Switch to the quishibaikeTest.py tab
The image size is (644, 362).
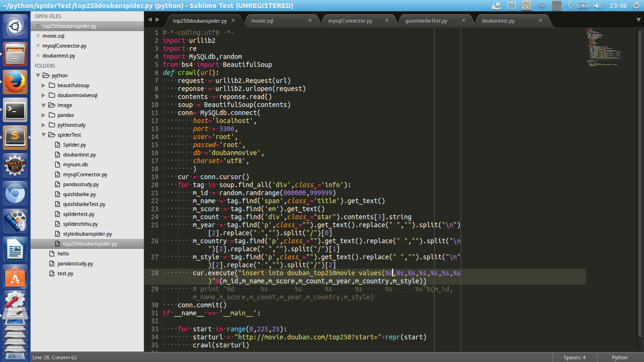coord(426,21)
